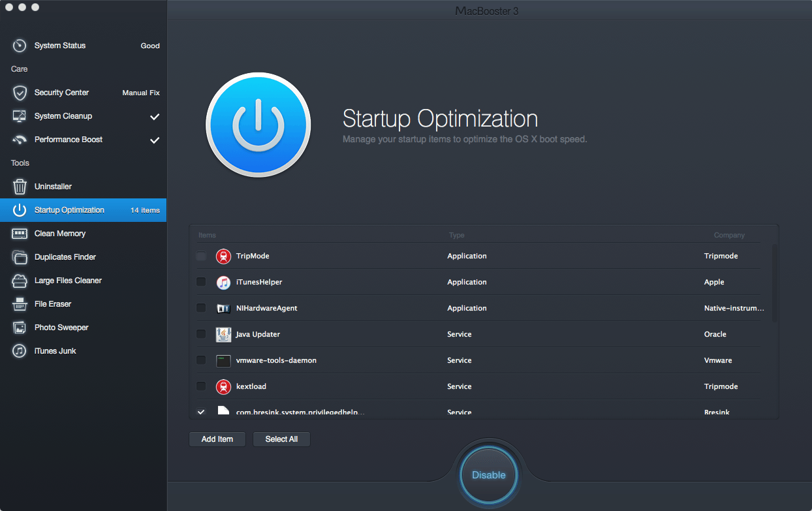Click the Select All button

click(281, 439)
